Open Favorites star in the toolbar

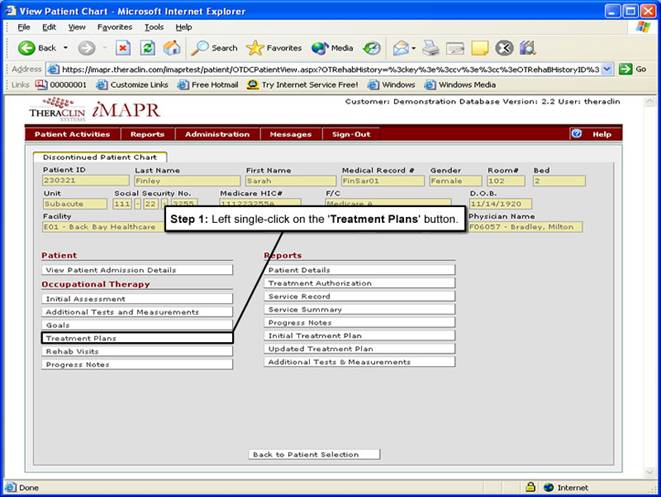pyautogui.click(x=274, y=48)
